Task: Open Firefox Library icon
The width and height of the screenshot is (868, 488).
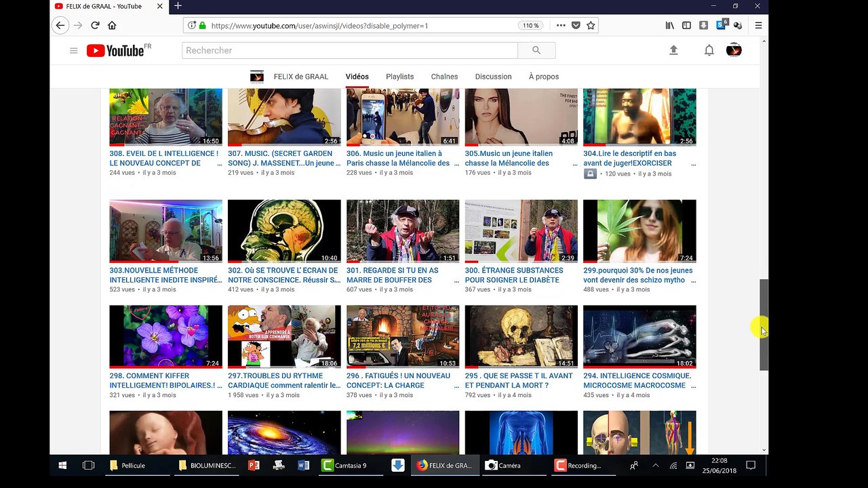Action: click(x=670, y=26)
